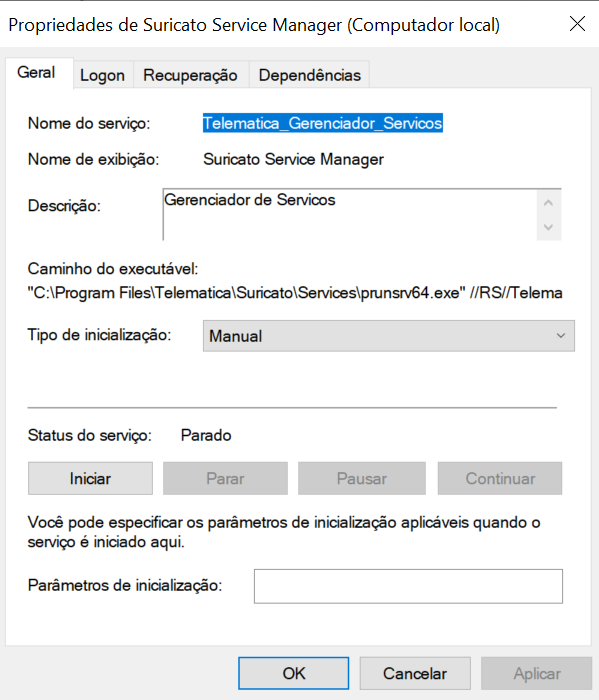The width and height of the screenshot is (599, 700).
Task: Expand the Tipo de inicialização dropdown
Action: click(388, 336)
